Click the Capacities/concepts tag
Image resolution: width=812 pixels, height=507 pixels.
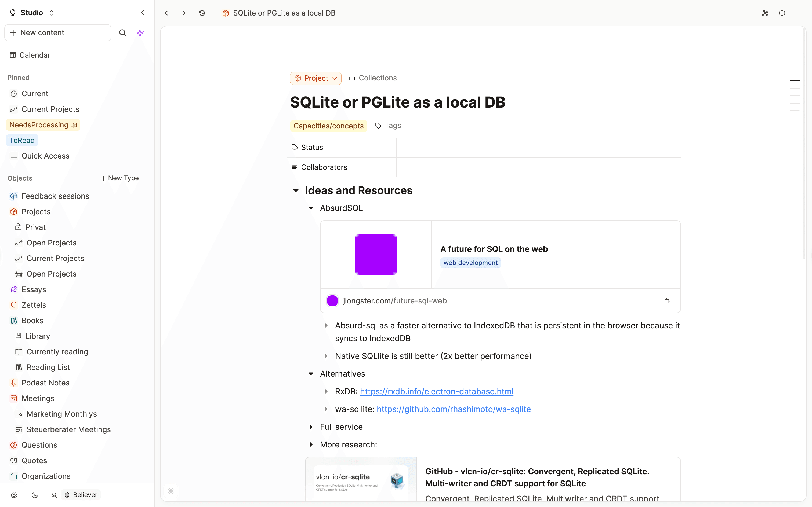click(328, 126)
